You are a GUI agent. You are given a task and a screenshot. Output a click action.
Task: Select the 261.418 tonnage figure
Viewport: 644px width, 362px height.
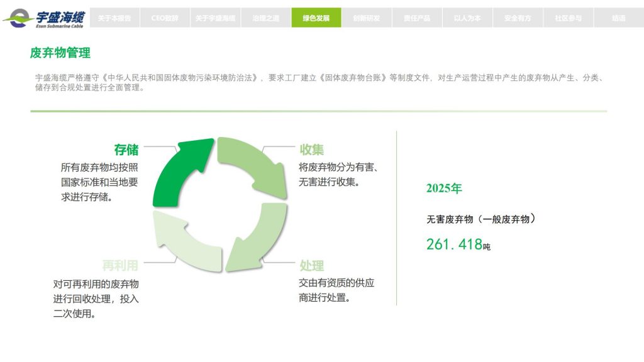click(454, 244)
